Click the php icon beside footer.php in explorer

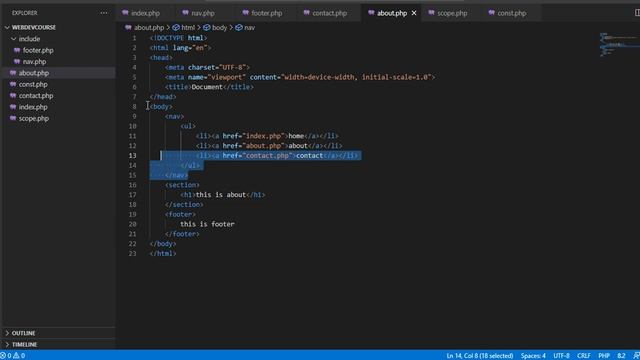[17, 50]
